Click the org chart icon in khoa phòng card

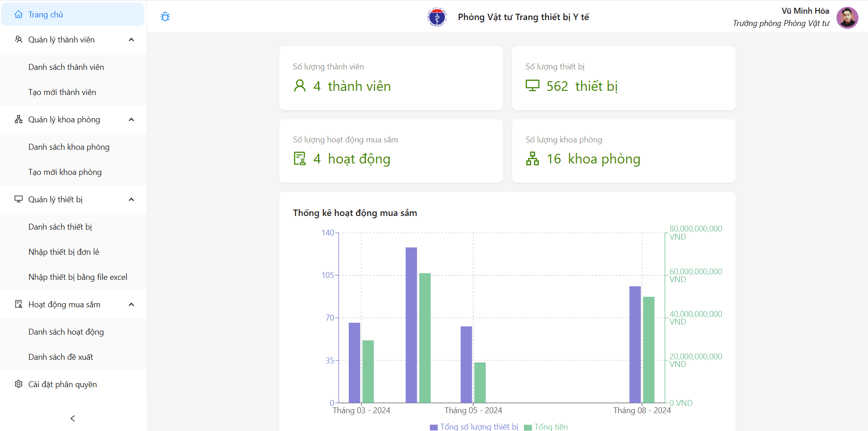(x=532, y=159)
